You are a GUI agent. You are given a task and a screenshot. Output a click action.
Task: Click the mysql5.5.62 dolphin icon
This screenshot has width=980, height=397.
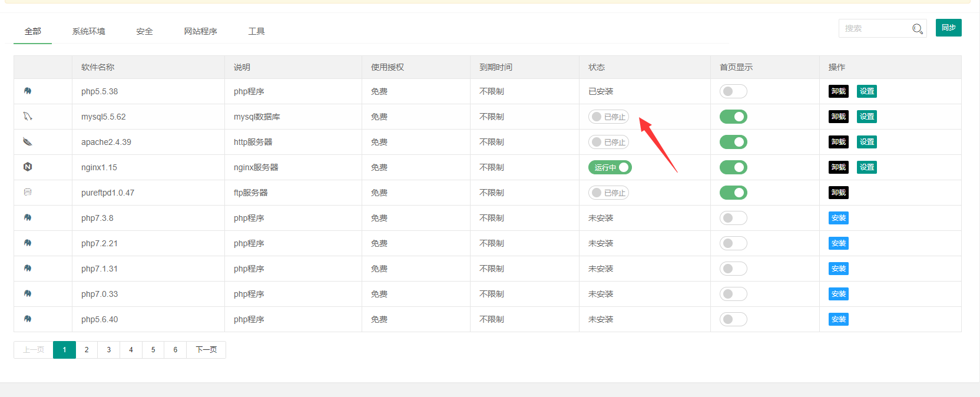point(28,116)
